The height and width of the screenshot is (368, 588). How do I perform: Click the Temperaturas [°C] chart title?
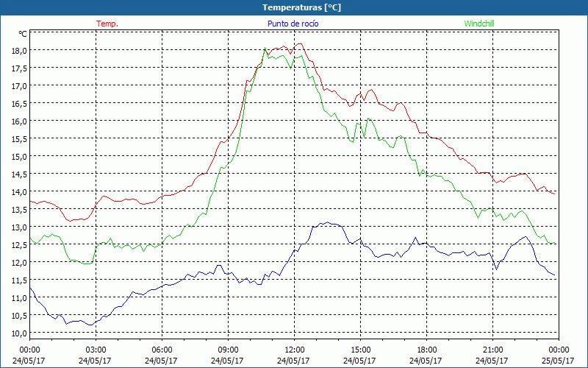click(x=301, y=7)
